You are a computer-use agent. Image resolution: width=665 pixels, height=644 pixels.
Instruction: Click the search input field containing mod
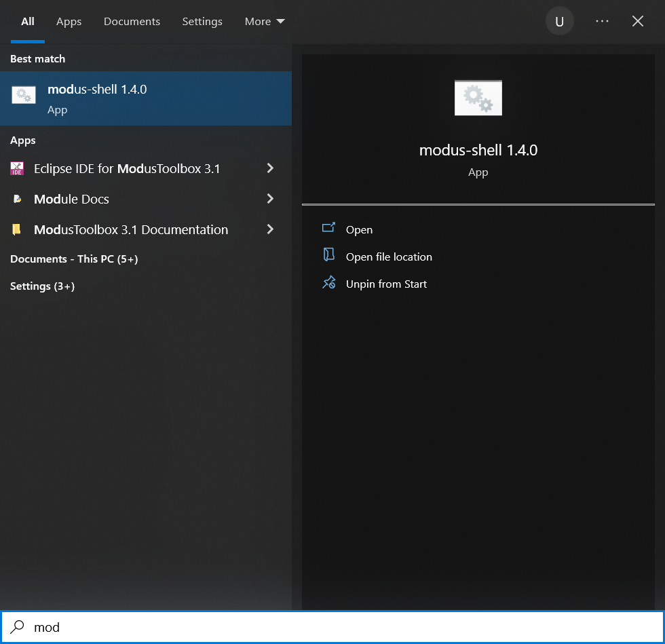click(x=339, y=627)
